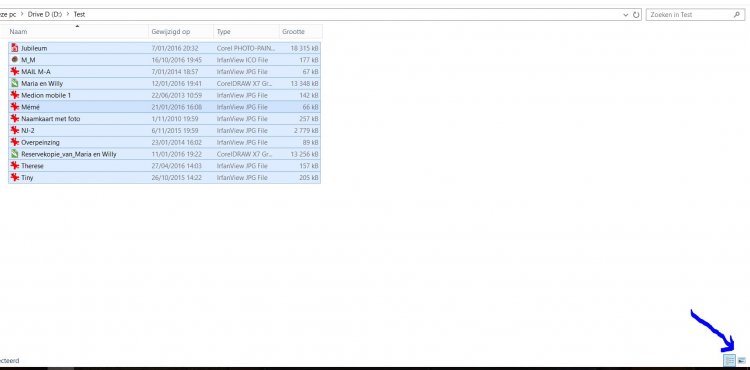Open the address bar history dropdown arrow
This screenshot has width=750, height=370.
point(626,15)
